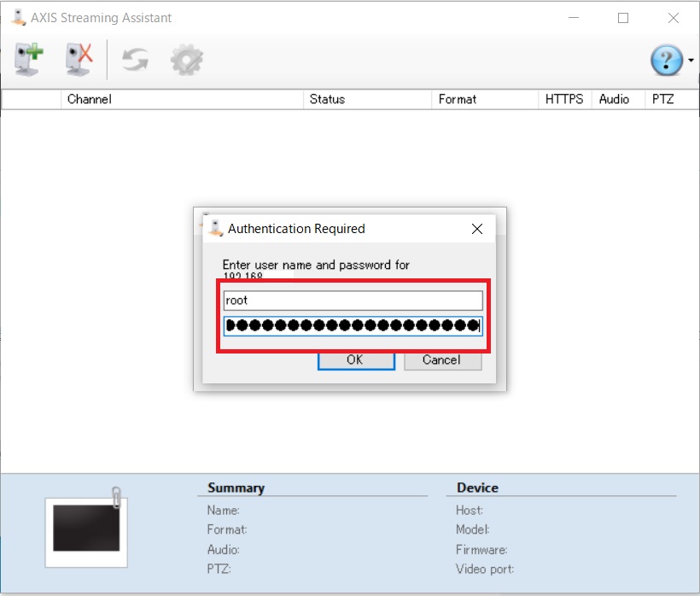Viewport: 700px width, 596px height.
Task: Click the Authentication Required dialog title icon
Action: click(x=216, y=229)
